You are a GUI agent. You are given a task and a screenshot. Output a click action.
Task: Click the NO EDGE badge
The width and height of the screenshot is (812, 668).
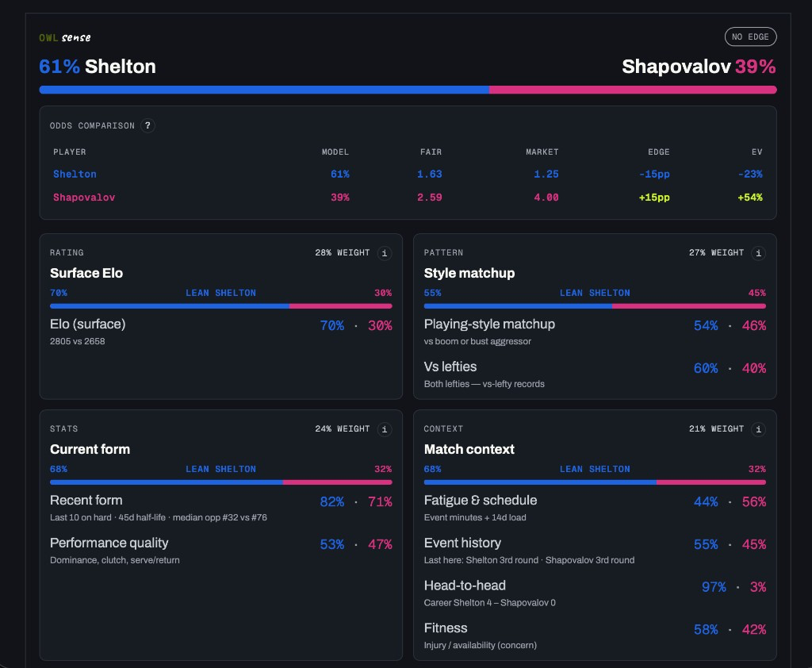click(x=750, y=36)
